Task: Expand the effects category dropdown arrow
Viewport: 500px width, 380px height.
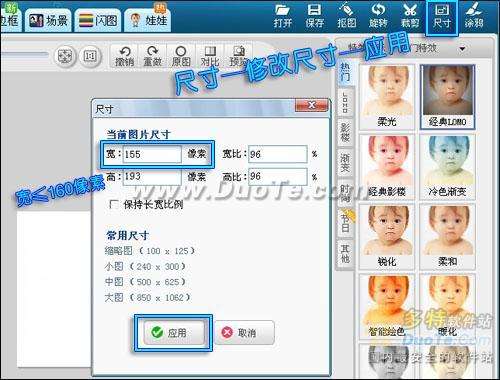Action: [x=462, y=49]
